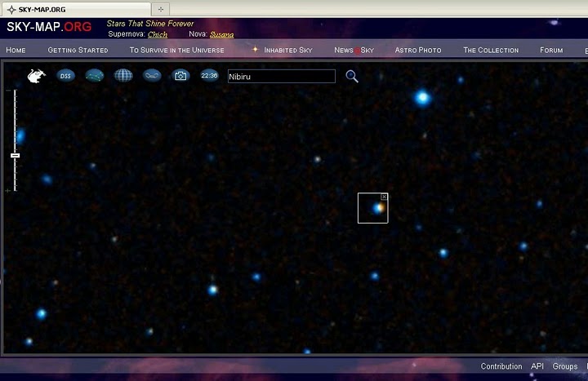
Task: Click the white mouse help icon
Action: point(37,76)
